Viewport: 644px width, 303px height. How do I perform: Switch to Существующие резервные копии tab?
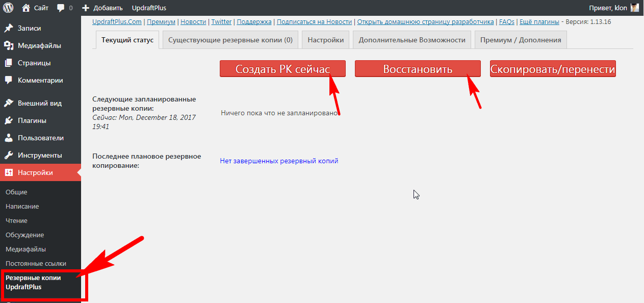230,40
